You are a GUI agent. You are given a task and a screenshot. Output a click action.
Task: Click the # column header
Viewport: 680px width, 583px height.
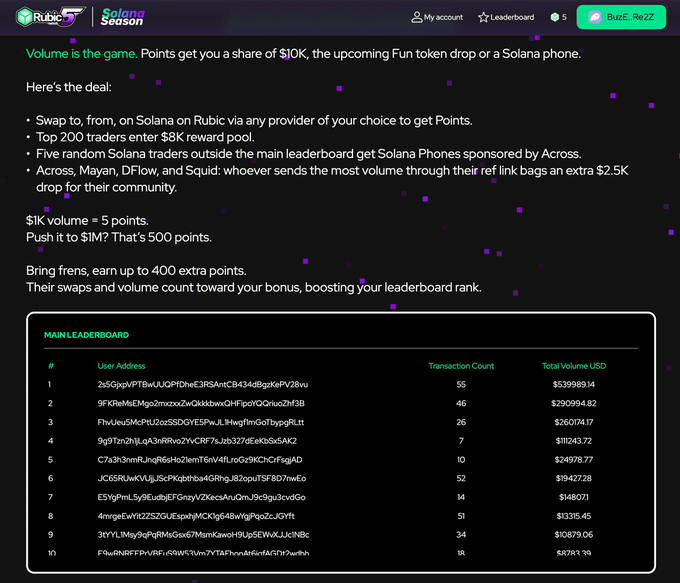[x=51, y=366]
